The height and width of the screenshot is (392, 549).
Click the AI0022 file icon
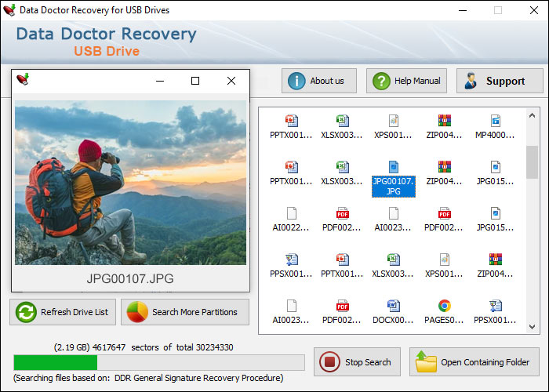pyautogui.click(x=291, y=213)
